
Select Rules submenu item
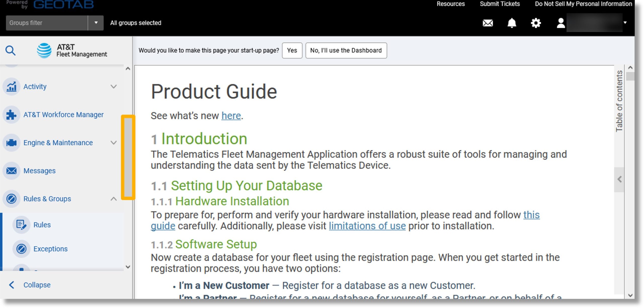click(42, 225)
